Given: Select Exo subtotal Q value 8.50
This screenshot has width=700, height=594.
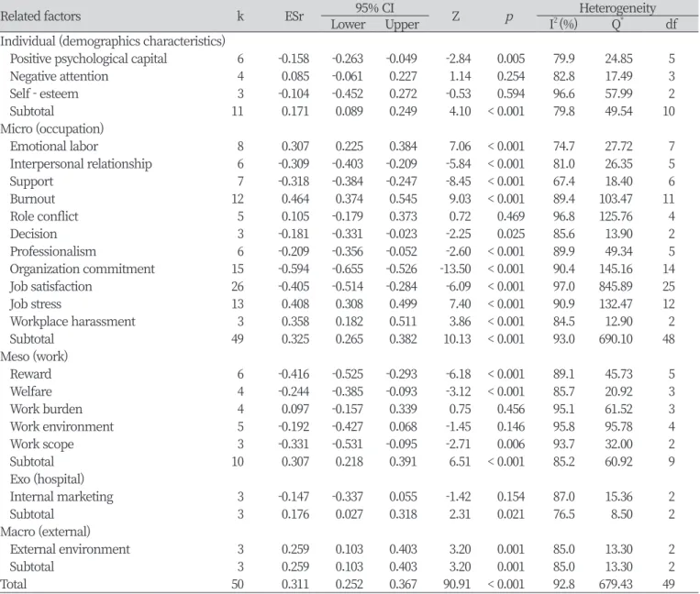Looking at the screenshot, I should tap(621, 514).
